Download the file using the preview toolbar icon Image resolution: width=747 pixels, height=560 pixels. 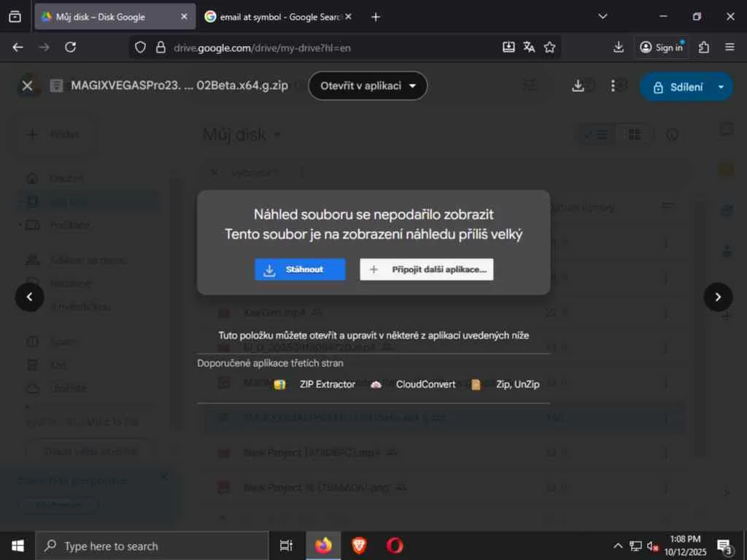point(578,86)
